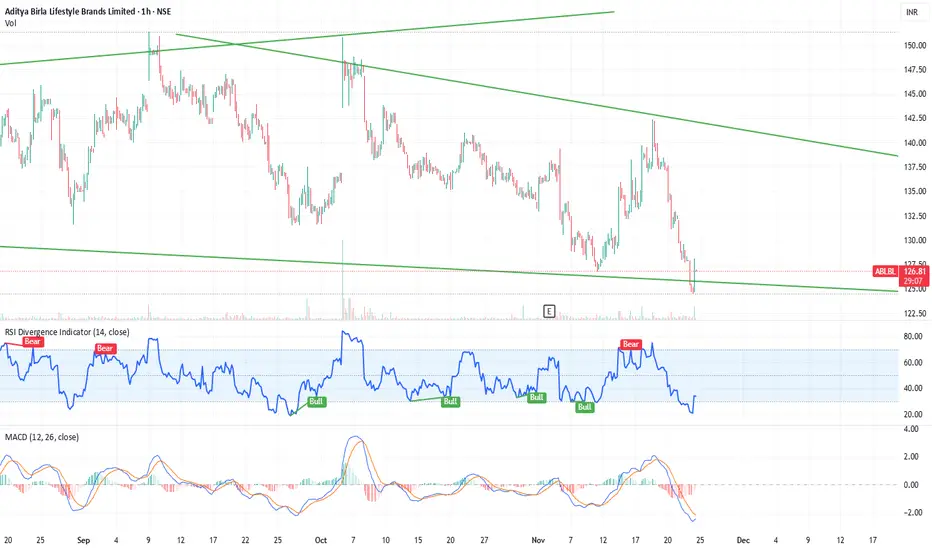The width and height of the screenshot is (932, 550).
Task: Click the Oct label on time axis
Action: pos(320,540)
